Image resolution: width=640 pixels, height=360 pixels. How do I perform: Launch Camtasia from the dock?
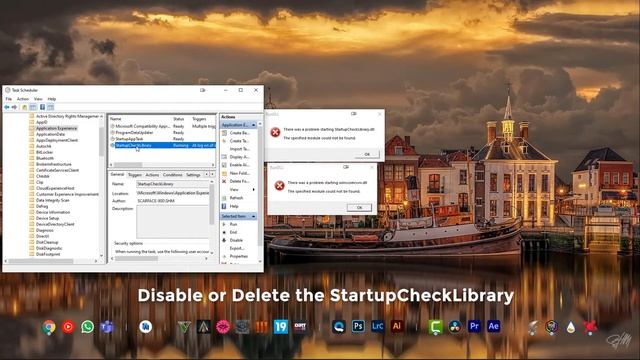pyautogui.click(x=436, y=327)
